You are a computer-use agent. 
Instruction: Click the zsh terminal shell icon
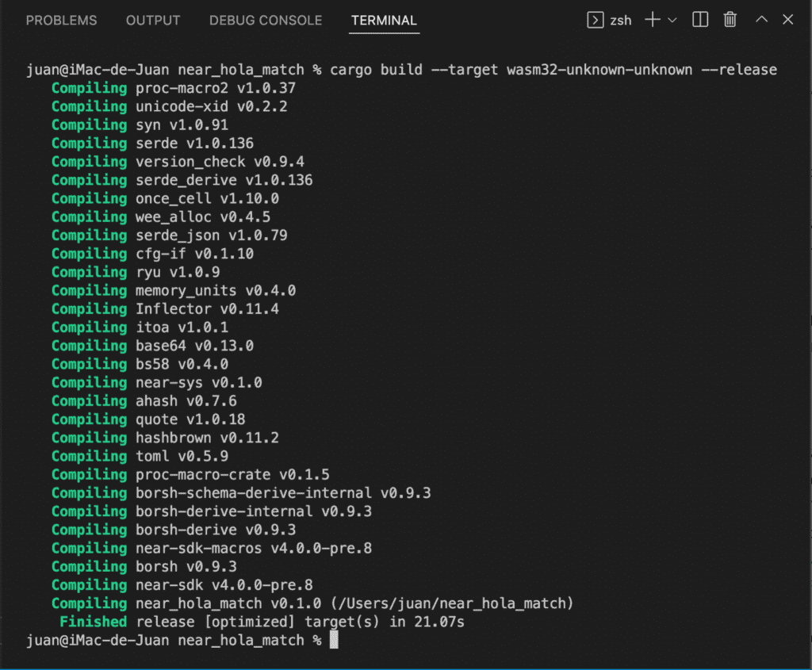[595, 20]
